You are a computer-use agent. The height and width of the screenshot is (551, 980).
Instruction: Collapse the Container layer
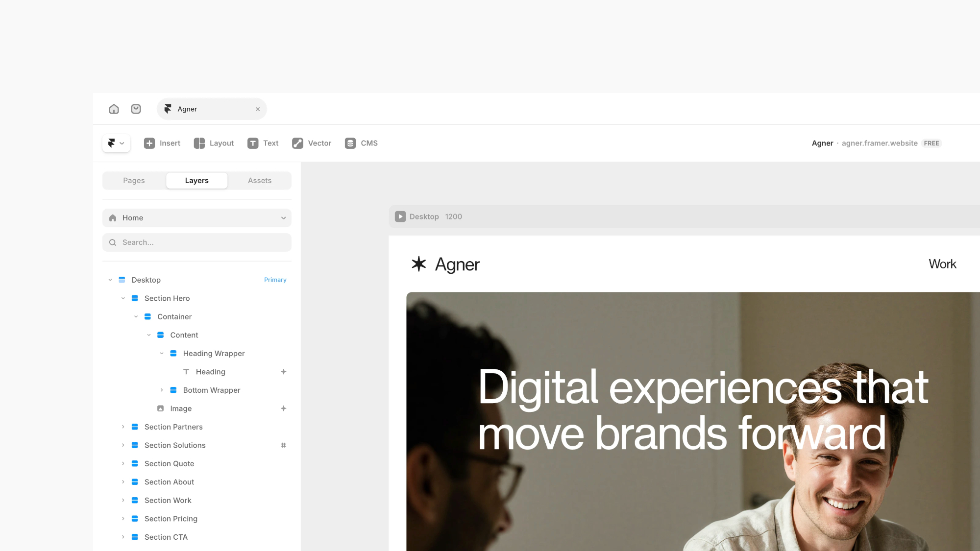(136, 317)
